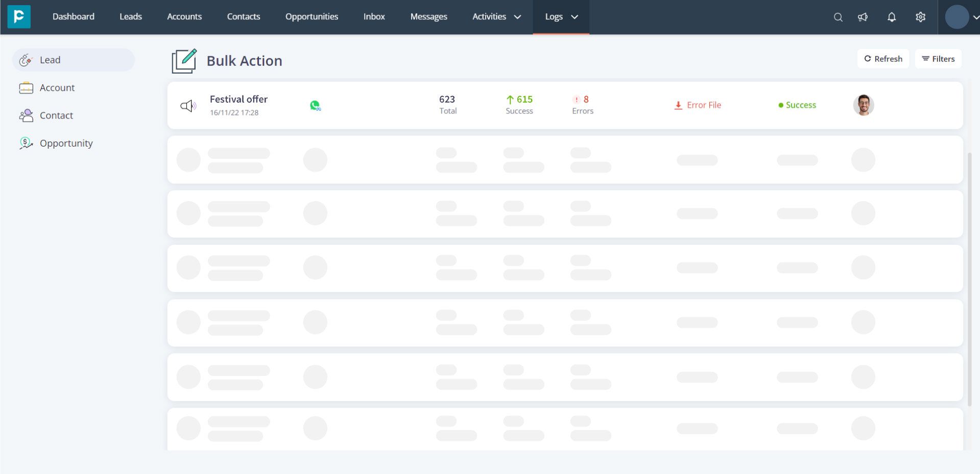Click the Success status label
980x474 pixels.
[x=801, y=105]
